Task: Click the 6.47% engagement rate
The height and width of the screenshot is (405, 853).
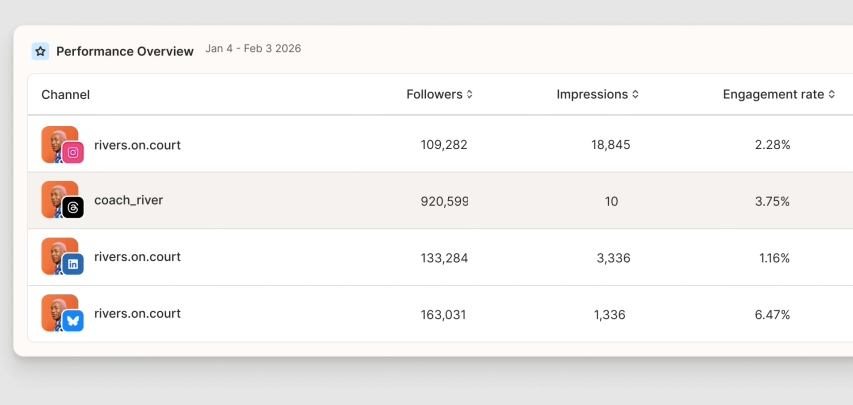Action: click(x=772, y=315)
